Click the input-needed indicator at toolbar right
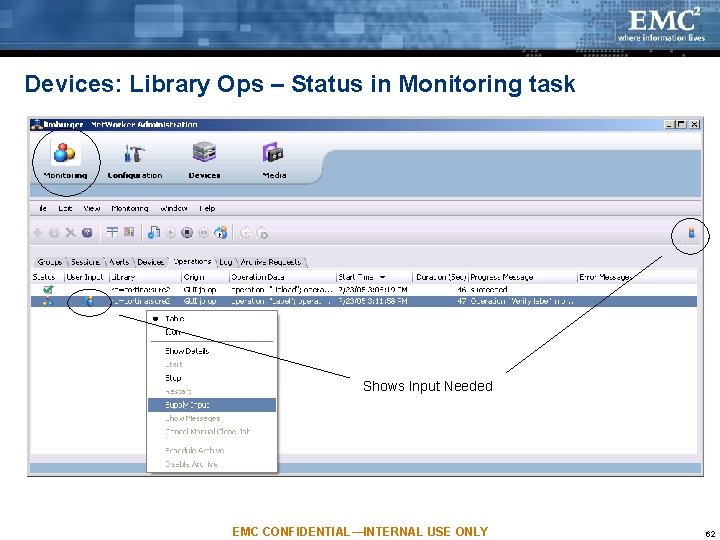 click(692, 233)
